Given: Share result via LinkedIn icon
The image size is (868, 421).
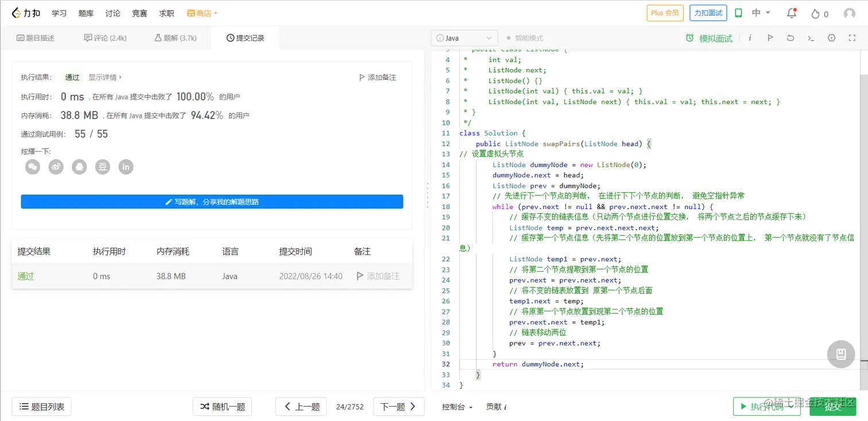Looking at the screenshot, I should 126,167.
